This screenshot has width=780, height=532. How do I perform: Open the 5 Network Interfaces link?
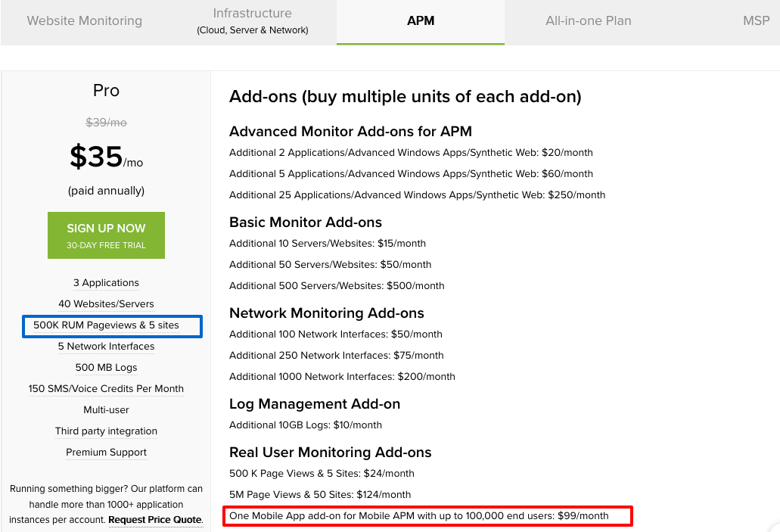[x=106, y=346]
